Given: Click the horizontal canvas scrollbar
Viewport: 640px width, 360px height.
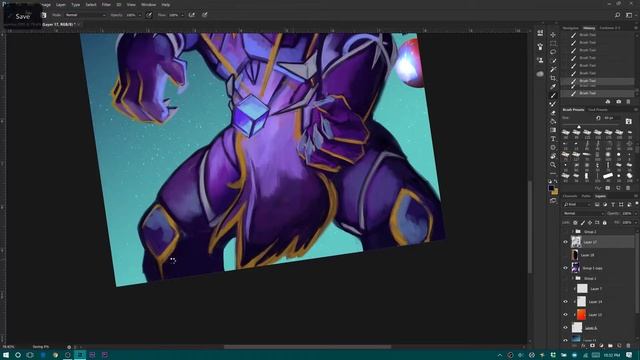Looking at the screenshot, I should tap(307, 347).
